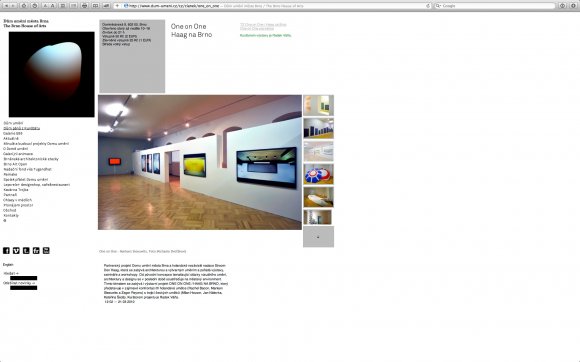Open the Facebook social icon

(x=6, y=251)
